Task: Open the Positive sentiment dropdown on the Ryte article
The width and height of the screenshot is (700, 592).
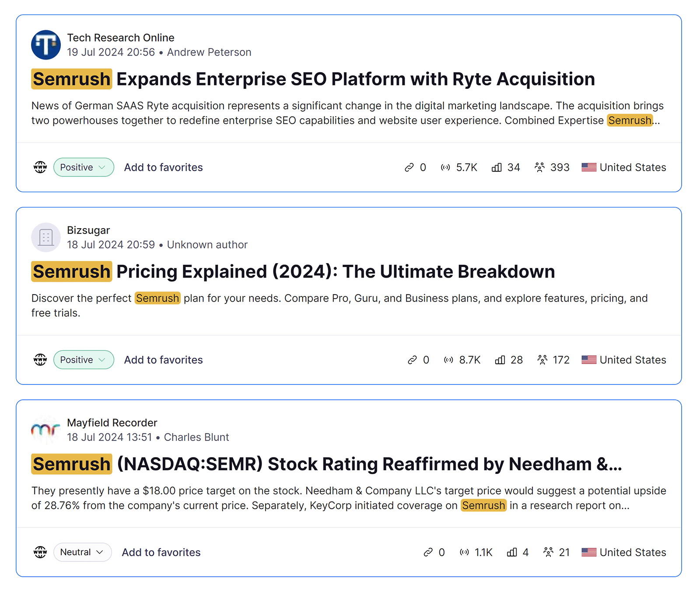Action: click(84, 167)
